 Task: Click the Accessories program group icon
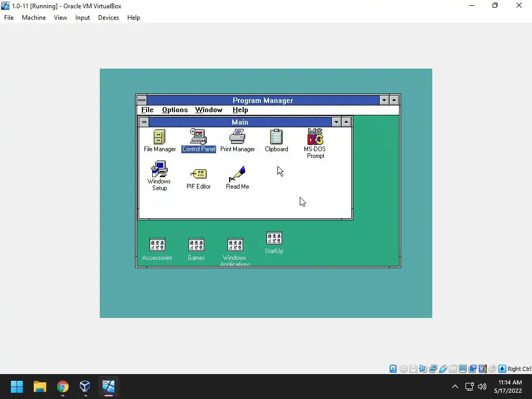tap(157, 249)
